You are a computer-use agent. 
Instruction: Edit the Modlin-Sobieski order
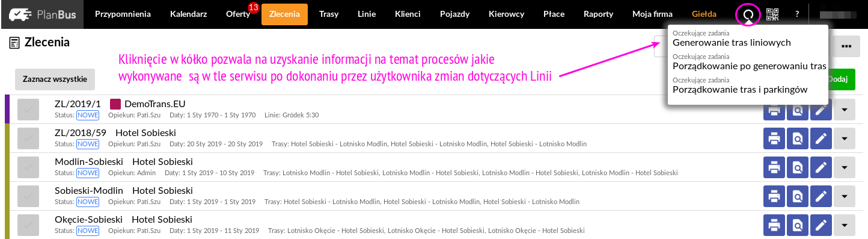click(821, 167)
